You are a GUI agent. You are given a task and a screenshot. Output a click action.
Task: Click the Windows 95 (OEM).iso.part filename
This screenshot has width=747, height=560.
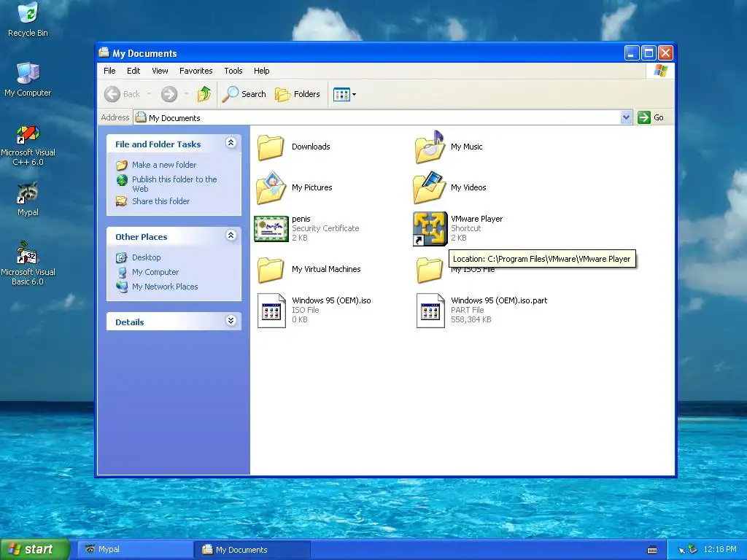[x=499, y=300]
